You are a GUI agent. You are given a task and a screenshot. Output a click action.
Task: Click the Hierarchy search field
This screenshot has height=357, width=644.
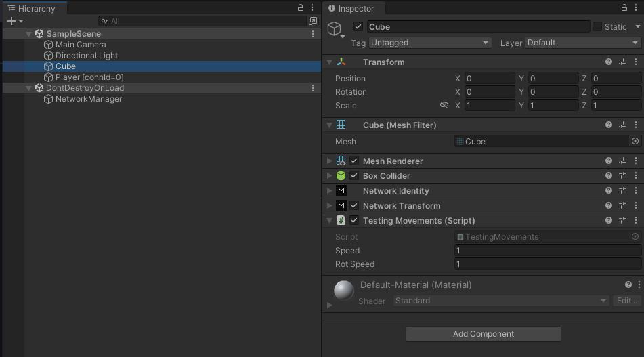click(203, 21)
